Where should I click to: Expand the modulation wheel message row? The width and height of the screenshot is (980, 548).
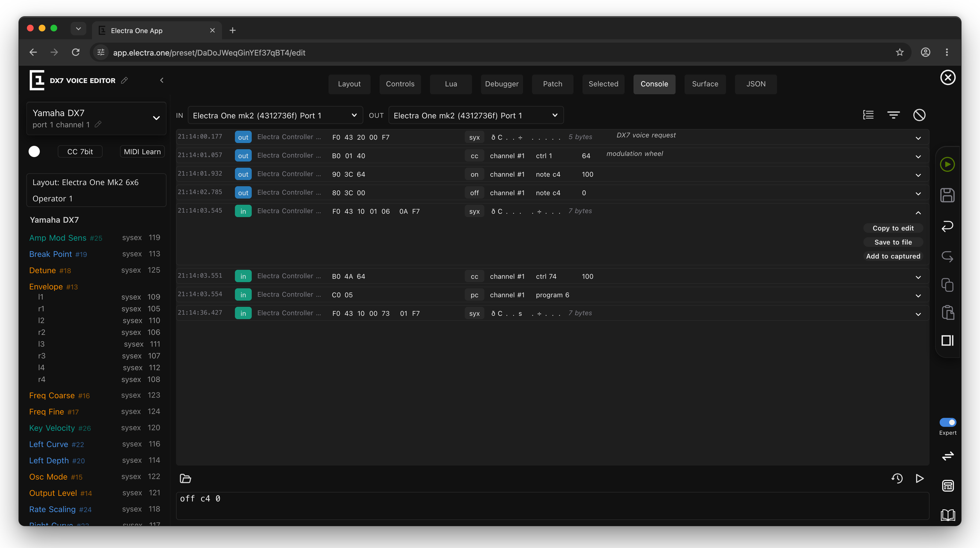[918, 156]
